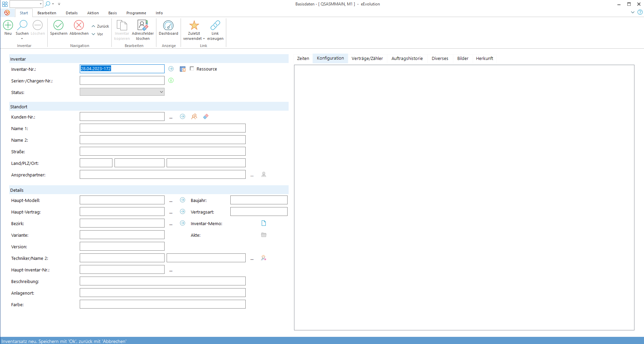Click the window grid icon in title bar
This screenshot has height=344, width=644.
coord(5,4)
